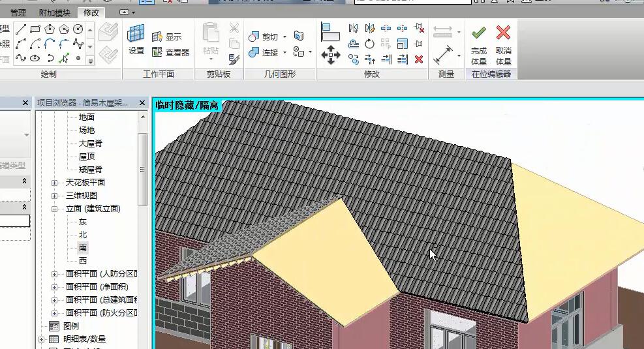Click the Unpin tool icon
This screenshot has height=349, width=644.
[x=419, y=28]
